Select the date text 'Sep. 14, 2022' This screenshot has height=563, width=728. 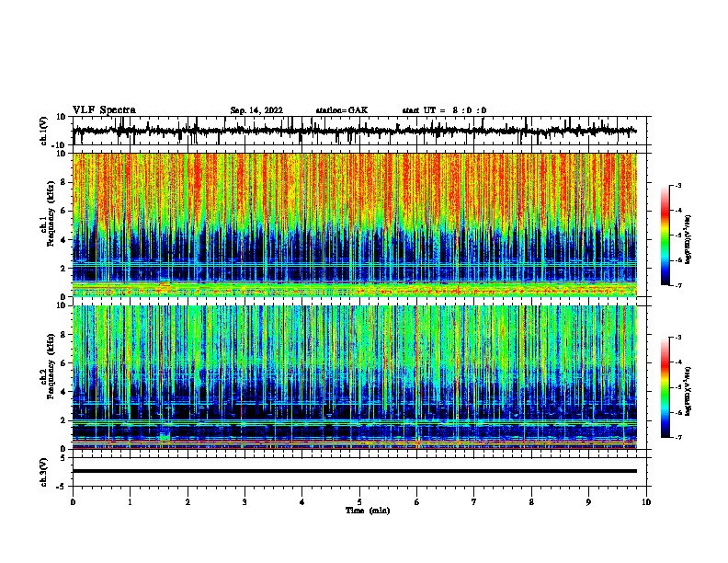(x=256, y=110)
